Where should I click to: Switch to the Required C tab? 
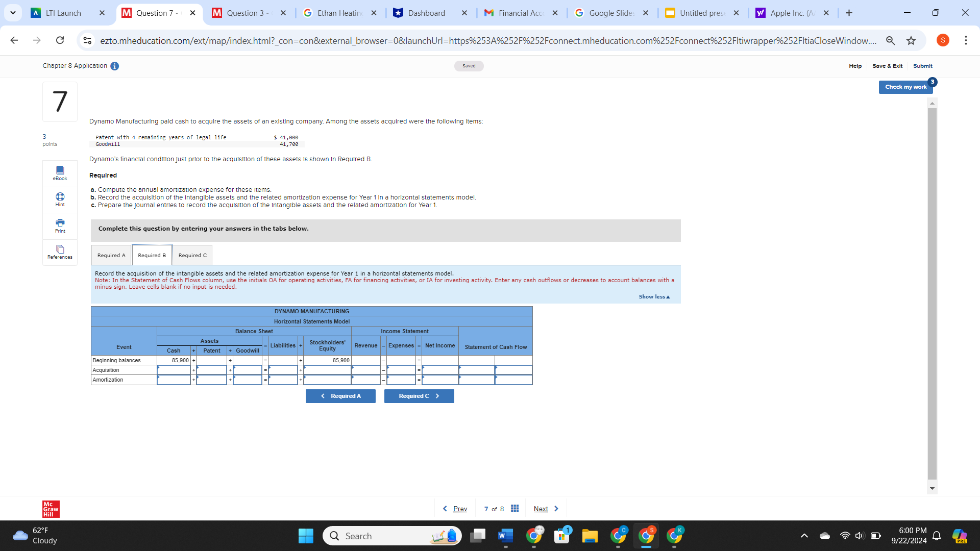192,255
